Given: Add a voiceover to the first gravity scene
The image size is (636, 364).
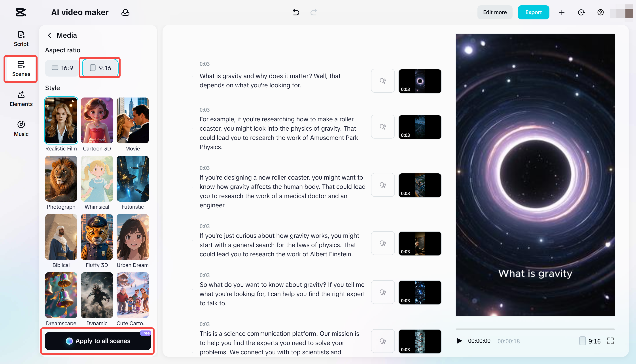Looking at the screenshot, I should click(382, 81).
